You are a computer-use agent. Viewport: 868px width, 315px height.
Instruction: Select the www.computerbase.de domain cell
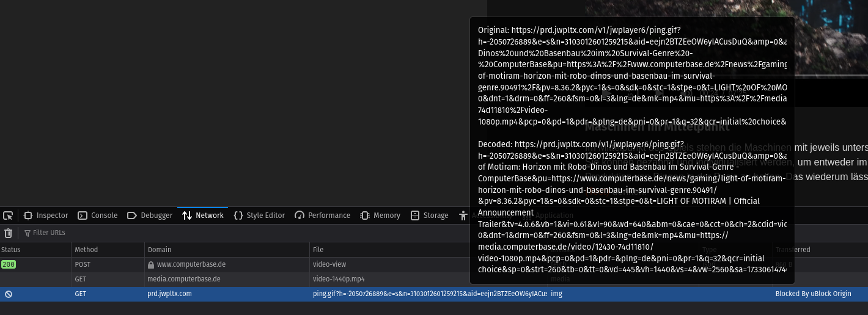[x=227, y=264]
